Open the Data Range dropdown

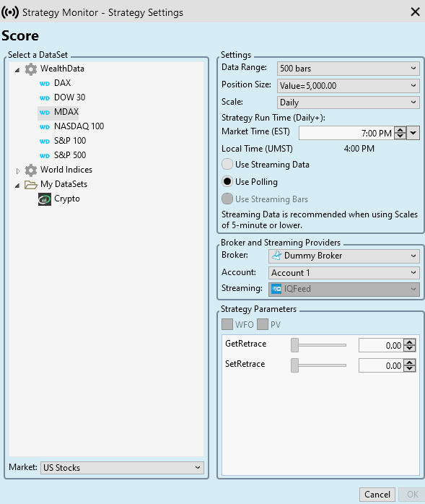[349, 69]
